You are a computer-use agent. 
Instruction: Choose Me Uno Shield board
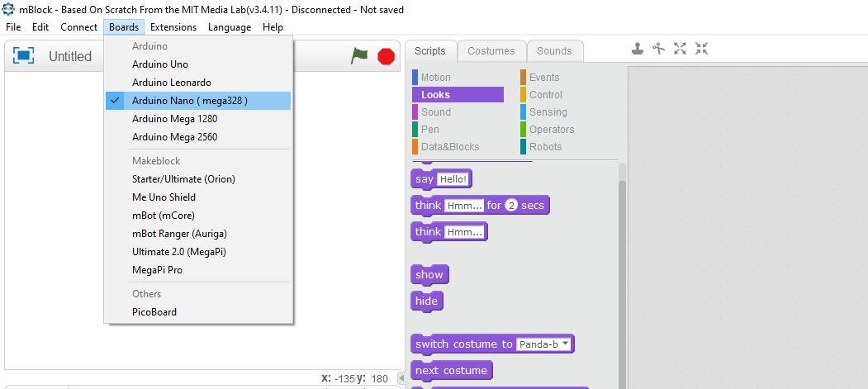pos(198,197)
